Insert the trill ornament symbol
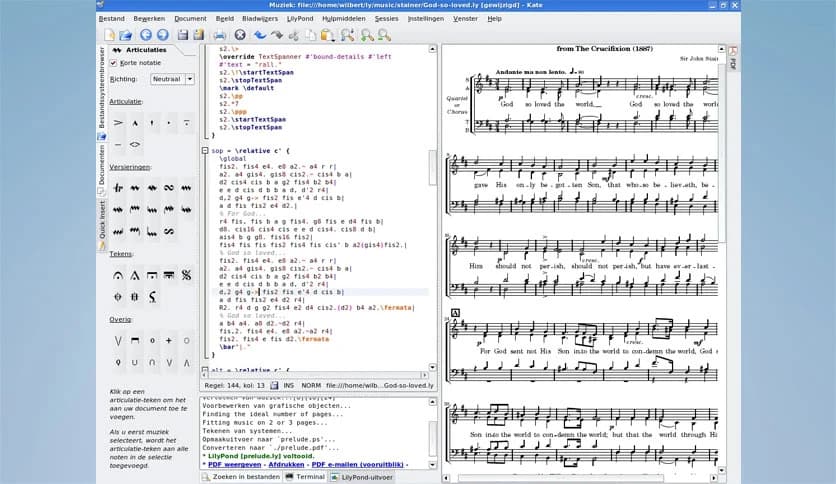 pos(118,188)
